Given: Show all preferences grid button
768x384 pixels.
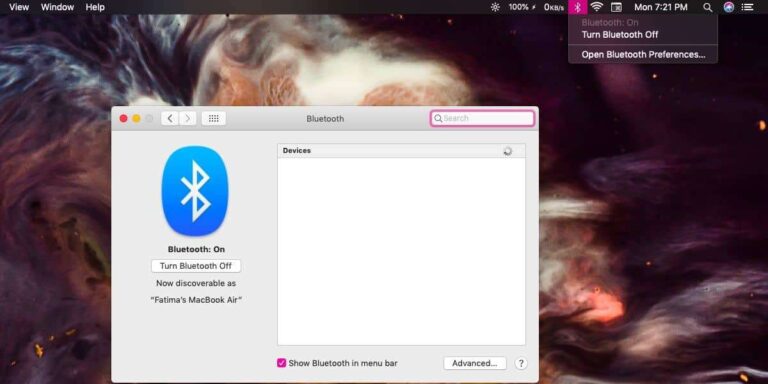Looking at the screenshot, I should pyautogui.click(x=214, y=119).
